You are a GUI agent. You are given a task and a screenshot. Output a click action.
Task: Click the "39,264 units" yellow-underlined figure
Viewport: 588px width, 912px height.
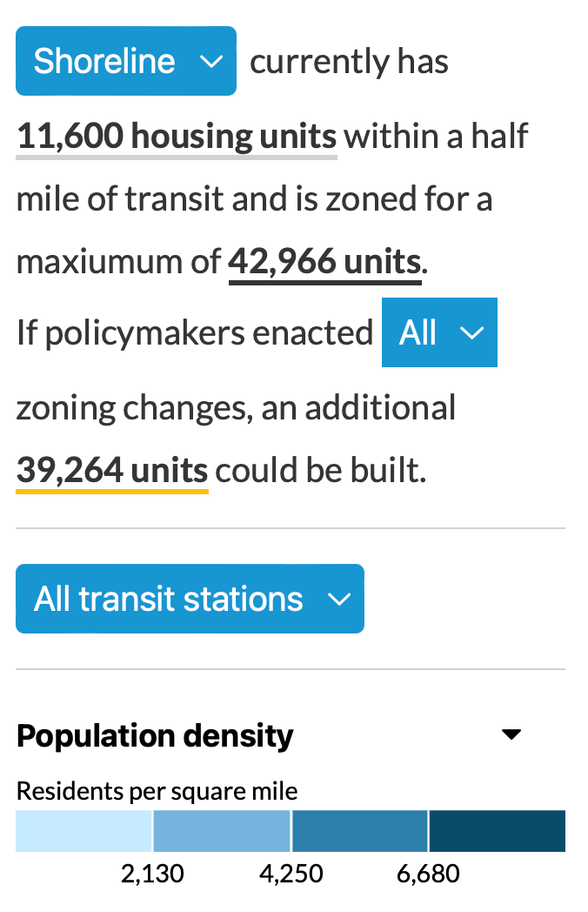pos(111,470)
